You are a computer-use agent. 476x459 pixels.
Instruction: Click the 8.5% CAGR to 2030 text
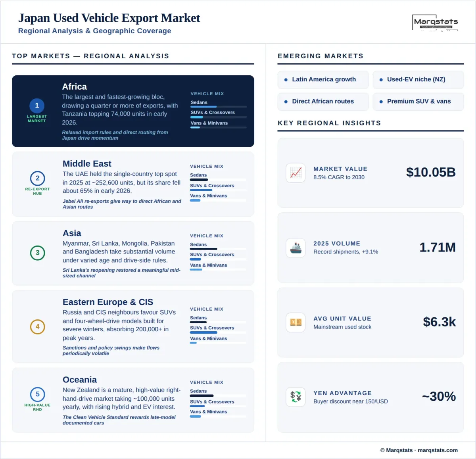(339, 177)
